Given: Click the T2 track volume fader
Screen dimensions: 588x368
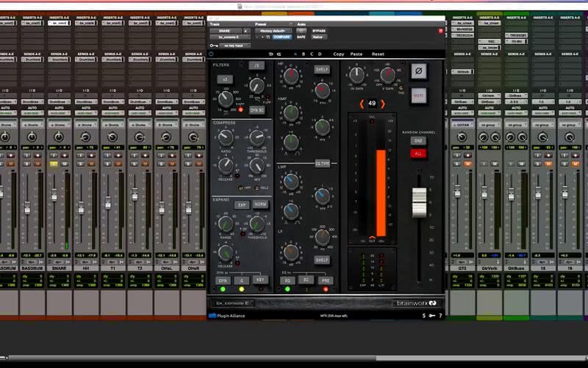Looking at the screenshot, I should (135, 194).
